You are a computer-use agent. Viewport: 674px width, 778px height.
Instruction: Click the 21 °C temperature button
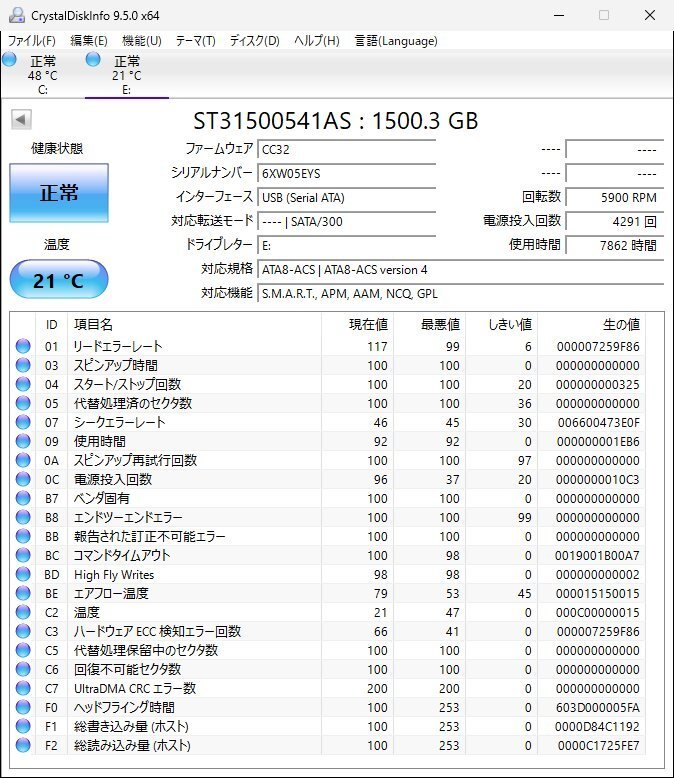pyautogui.click(x=59, y=280)
